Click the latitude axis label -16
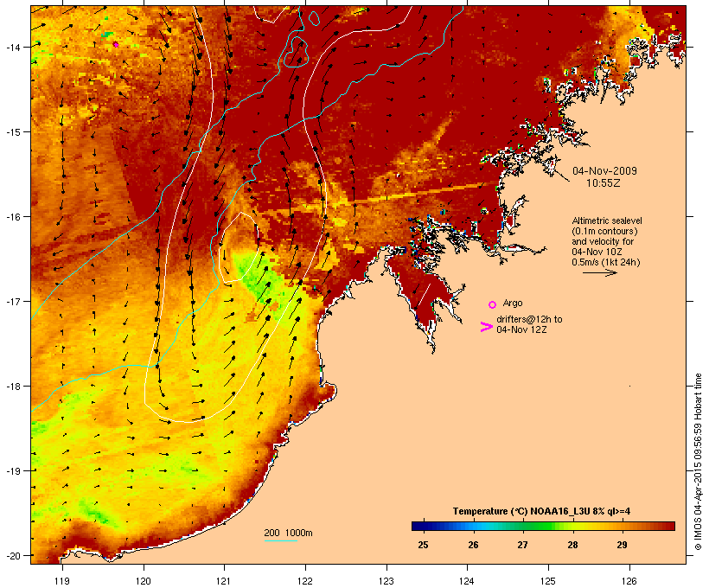 pyautogui.click(x=13, y=217)
